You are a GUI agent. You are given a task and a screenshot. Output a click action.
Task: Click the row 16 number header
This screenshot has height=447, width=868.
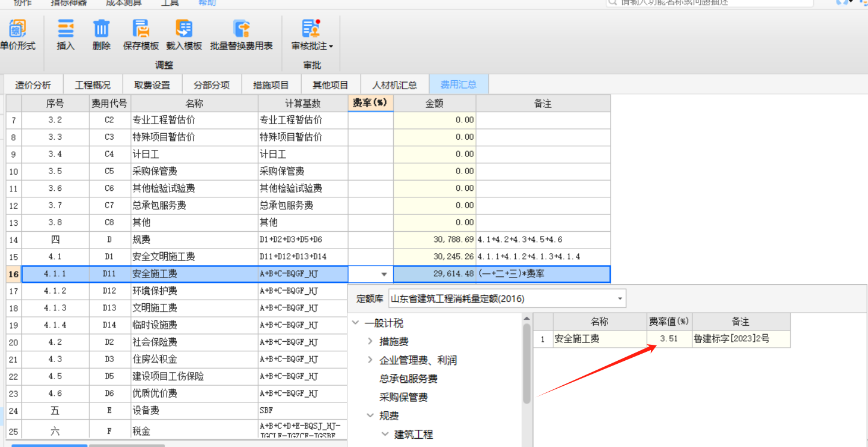pyautogui.click(x=14, y=274)
